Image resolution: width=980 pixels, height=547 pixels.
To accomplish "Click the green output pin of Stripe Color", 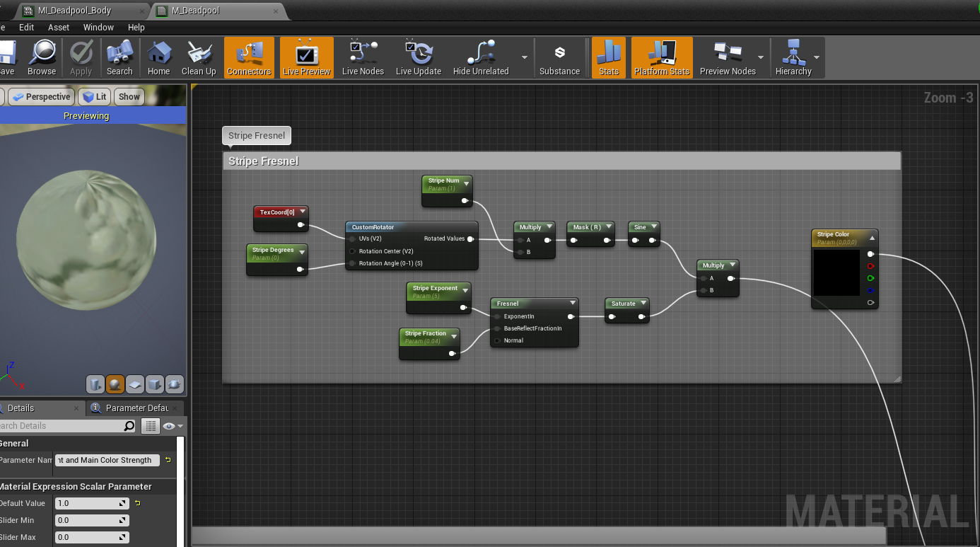I will [871, 278].
